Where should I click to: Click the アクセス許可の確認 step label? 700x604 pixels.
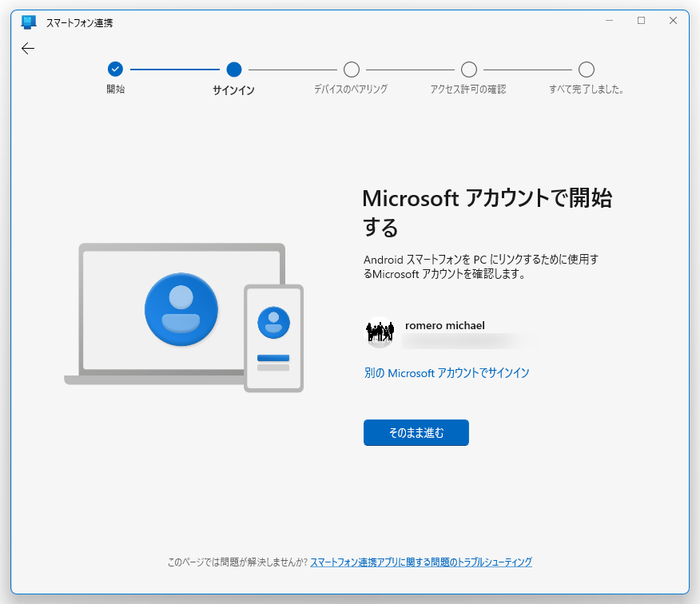tap(467, 89)
